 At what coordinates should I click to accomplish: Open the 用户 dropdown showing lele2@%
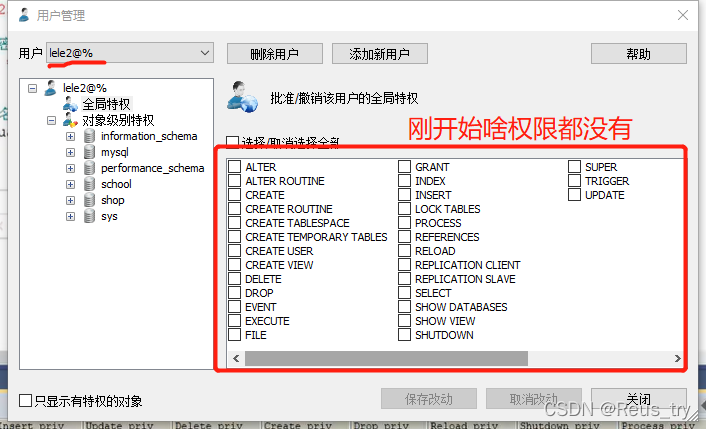(130, 53)
